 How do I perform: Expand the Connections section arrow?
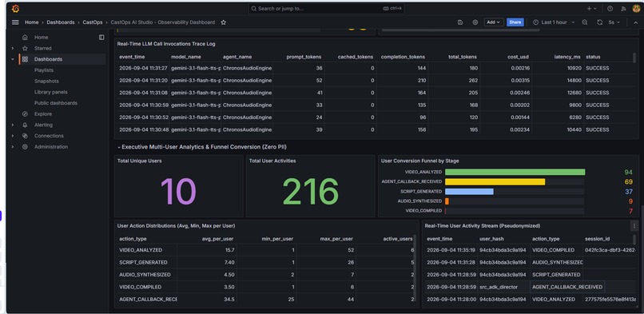[13, 136]
